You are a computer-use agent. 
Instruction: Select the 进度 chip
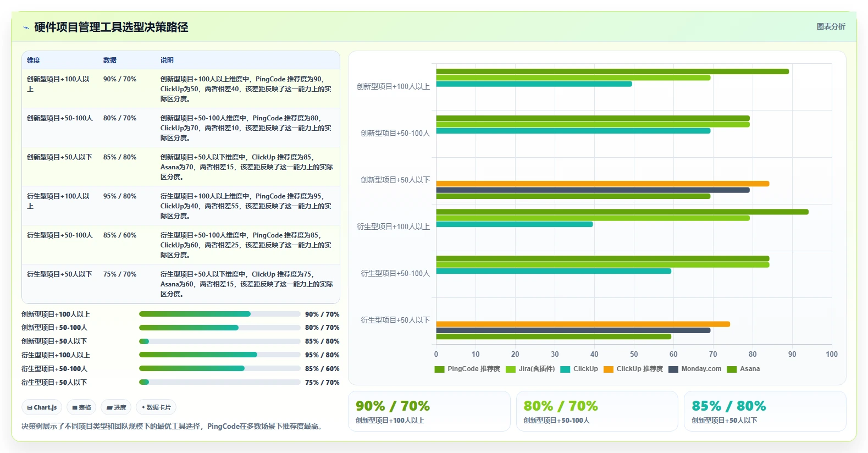point(116,407)
